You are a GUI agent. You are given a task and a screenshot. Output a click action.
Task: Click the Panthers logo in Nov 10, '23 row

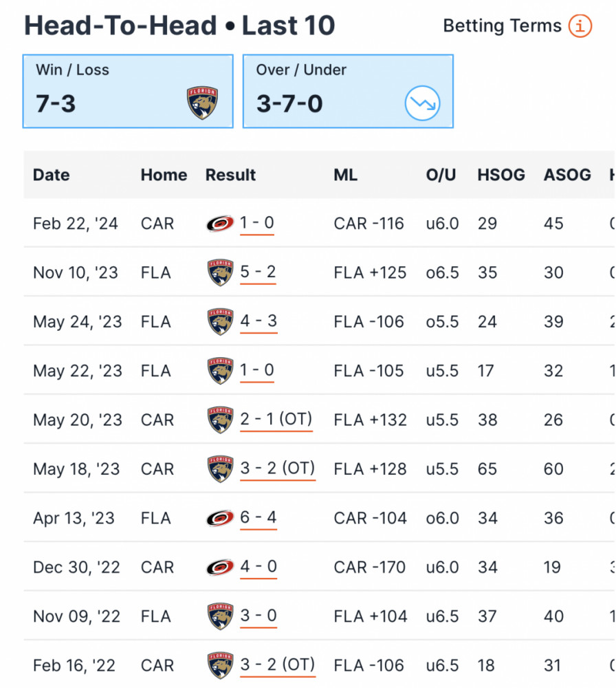pyautogui.click(x=220, y=272)
